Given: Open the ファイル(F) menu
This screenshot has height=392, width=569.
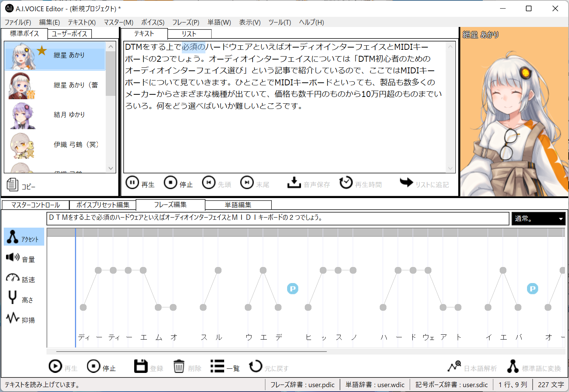Looking at the screenshot, I should click(18, 22).
